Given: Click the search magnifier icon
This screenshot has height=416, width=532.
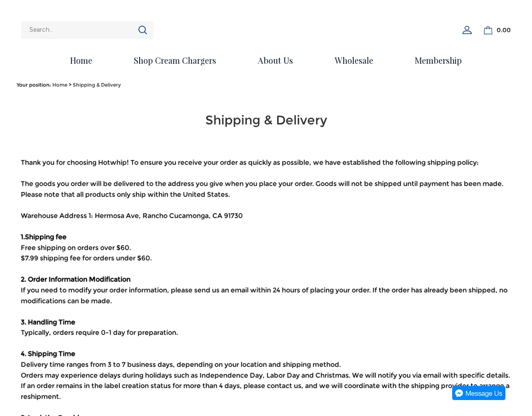Looking at the screenshot, I should click(x=142, y=30).
